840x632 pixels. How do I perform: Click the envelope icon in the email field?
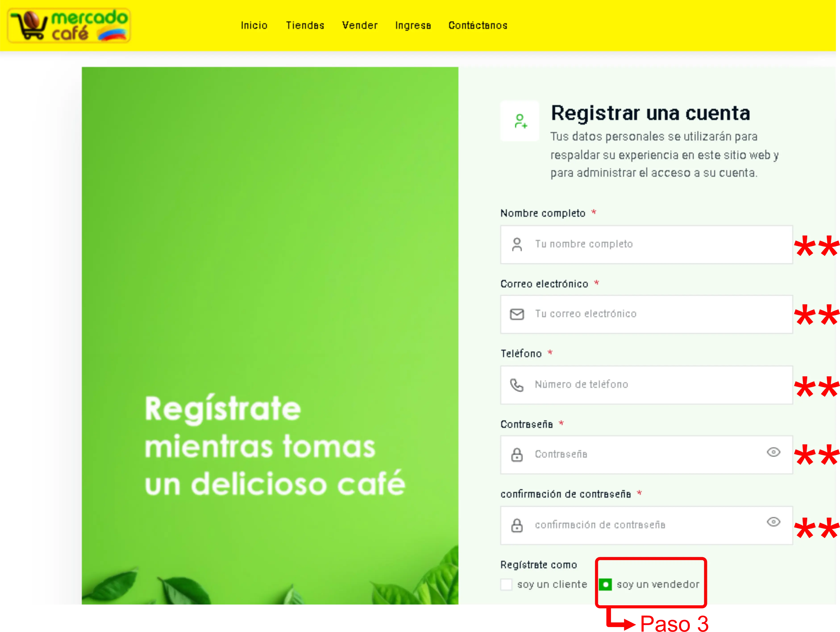517,314
